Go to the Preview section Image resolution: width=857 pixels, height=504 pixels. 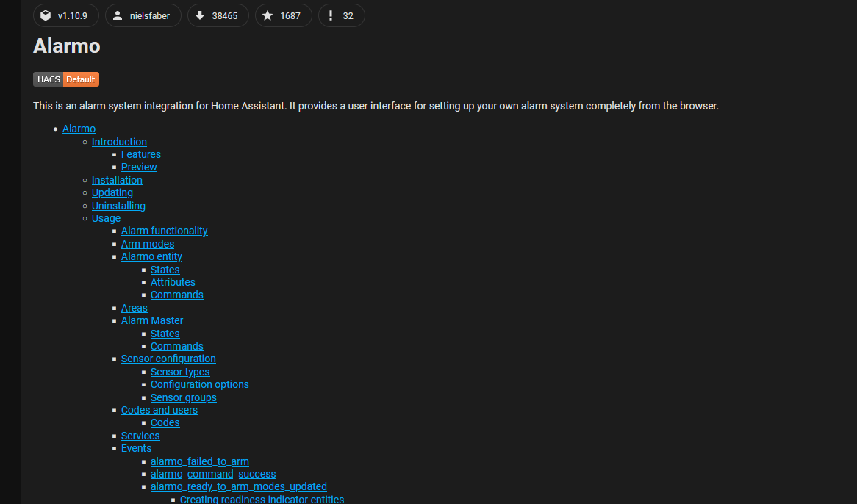pos(139,167)
